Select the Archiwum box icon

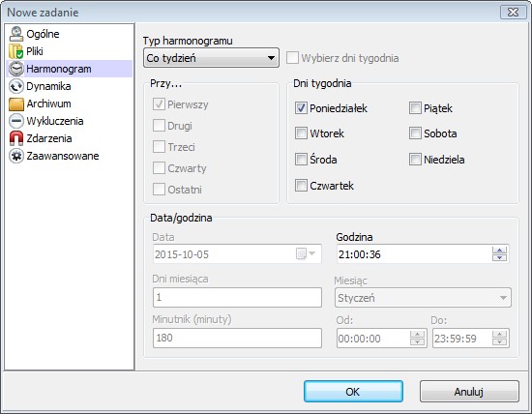tap(15, 103)
